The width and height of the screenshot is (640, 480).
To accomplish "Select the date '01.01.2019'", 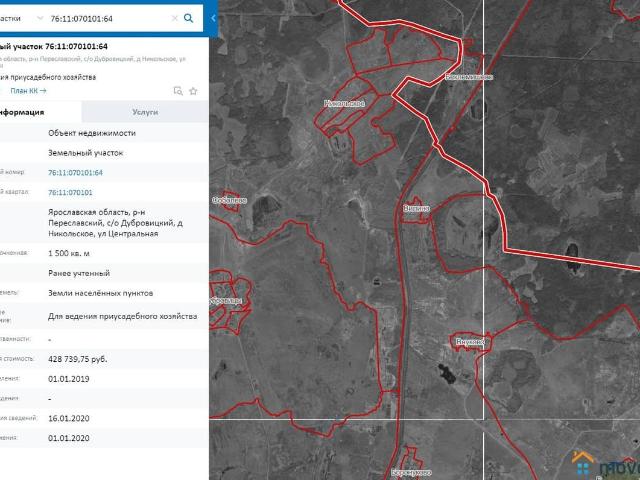I will point(69,379).
